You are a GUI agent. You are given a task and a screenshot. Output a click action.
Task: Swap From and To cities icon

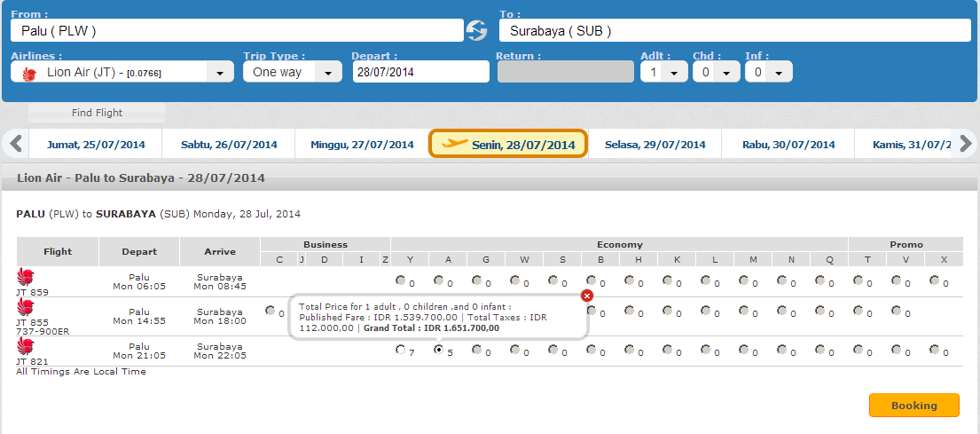(476, 30)
